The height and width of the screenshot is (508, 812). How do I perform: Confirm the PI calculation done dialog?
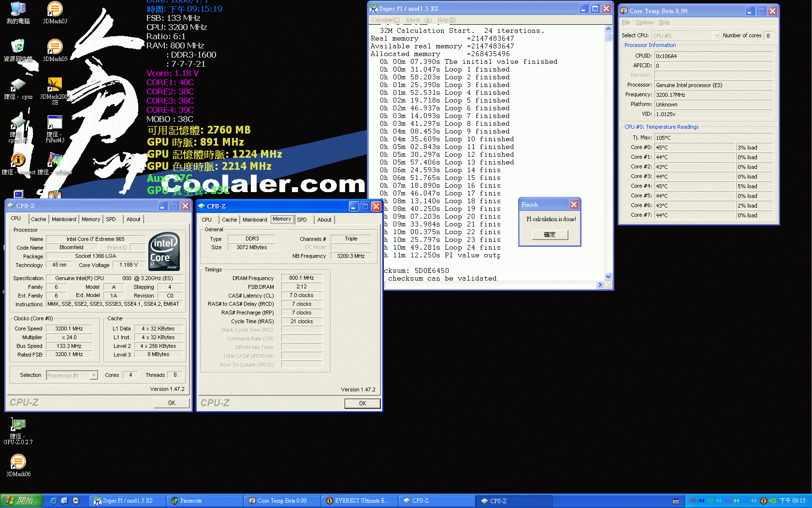pos(550,235)
